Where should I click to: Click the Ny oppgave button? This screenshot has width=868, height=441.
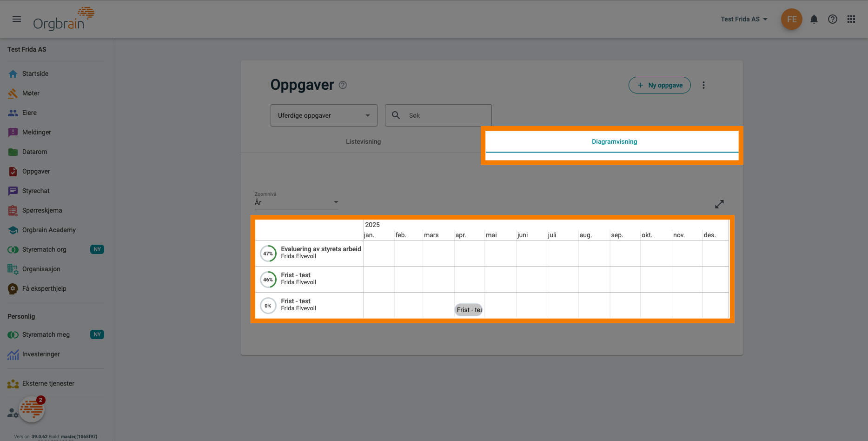(x=659, y=85)
